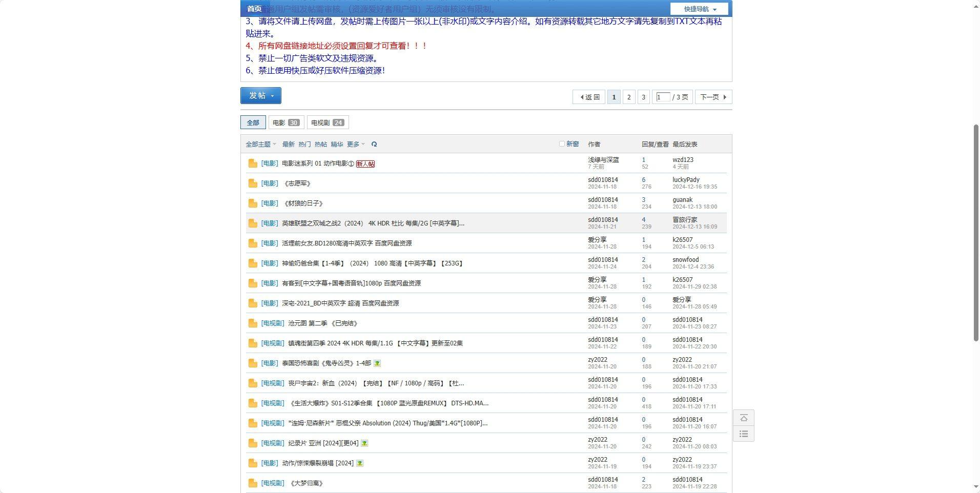Open thread 《豺狼的日子》
The image size is (980, 493).
tap(303, 203)
